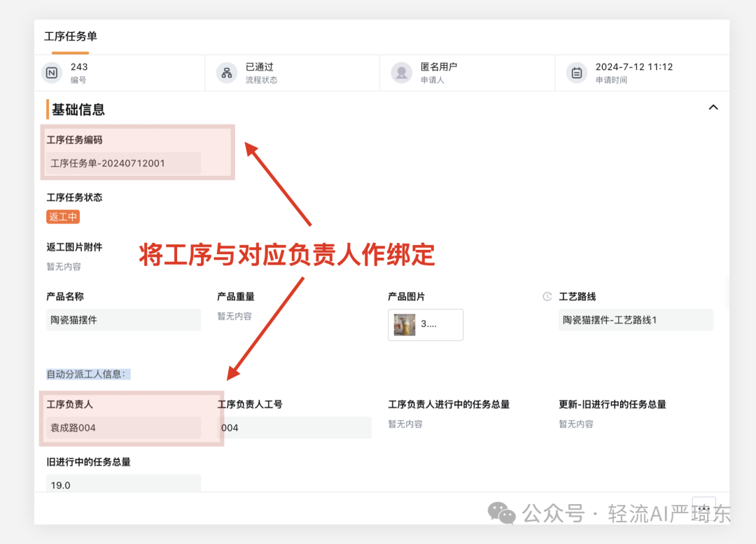The height and width of the screenshot is (544, 756).
Task: Click the group icon above 流程状态 text
Action: pos(226,72)
